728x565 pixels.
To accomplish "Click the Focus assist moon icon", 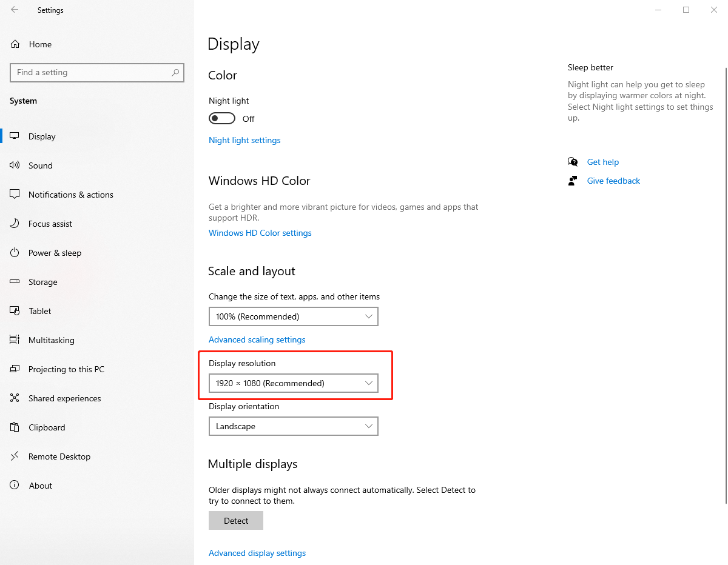I will pyautogui.click(x=15, y=224).
